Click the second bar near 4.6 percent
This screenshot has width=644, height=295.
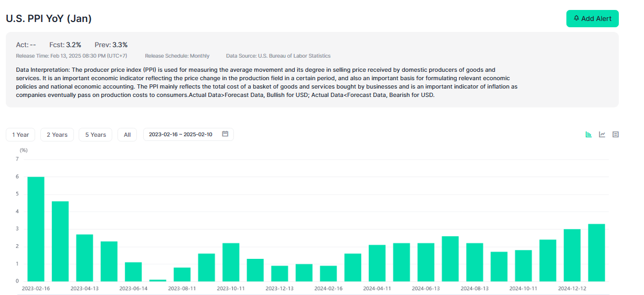coord(60,241)
